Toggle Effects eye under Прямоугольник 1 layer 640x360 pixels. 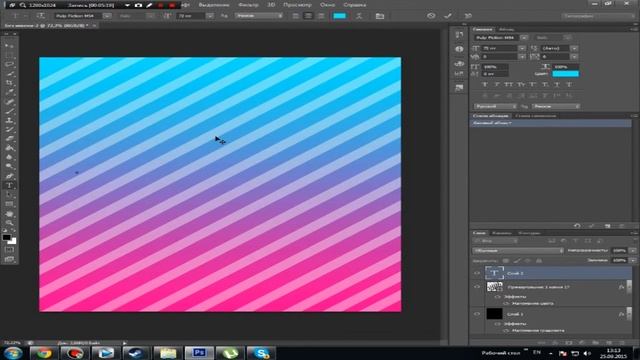click(x=498, y=297)
